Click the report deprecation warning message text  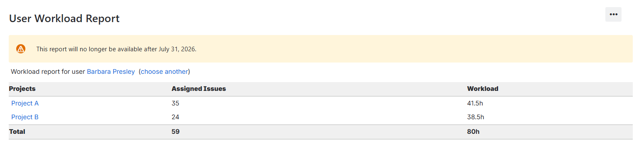(116, 49)
